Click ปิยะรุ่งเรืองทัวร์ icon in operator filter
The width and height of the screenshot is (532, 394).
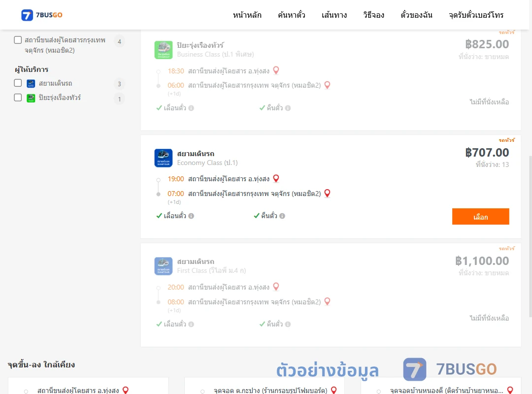31,98
